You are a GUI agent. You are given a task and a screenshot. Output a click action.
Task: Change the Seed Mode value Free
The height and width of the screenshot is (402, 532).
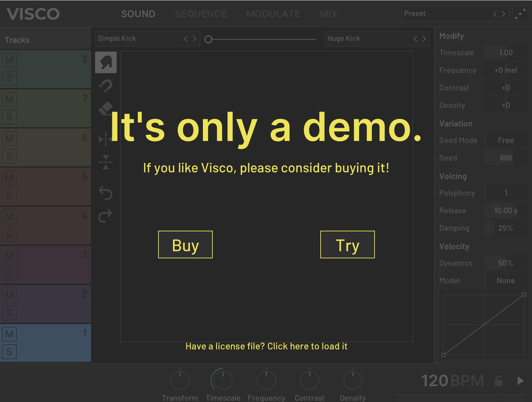[506, 140]
